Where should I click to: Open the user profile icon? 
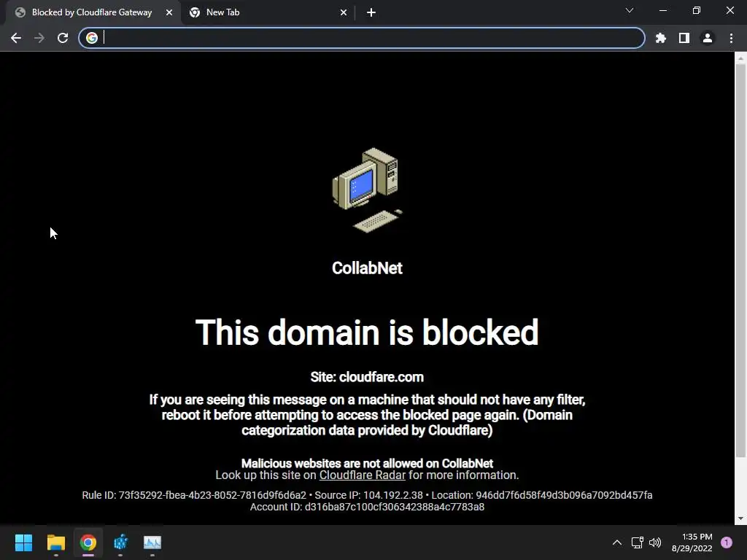708,38
